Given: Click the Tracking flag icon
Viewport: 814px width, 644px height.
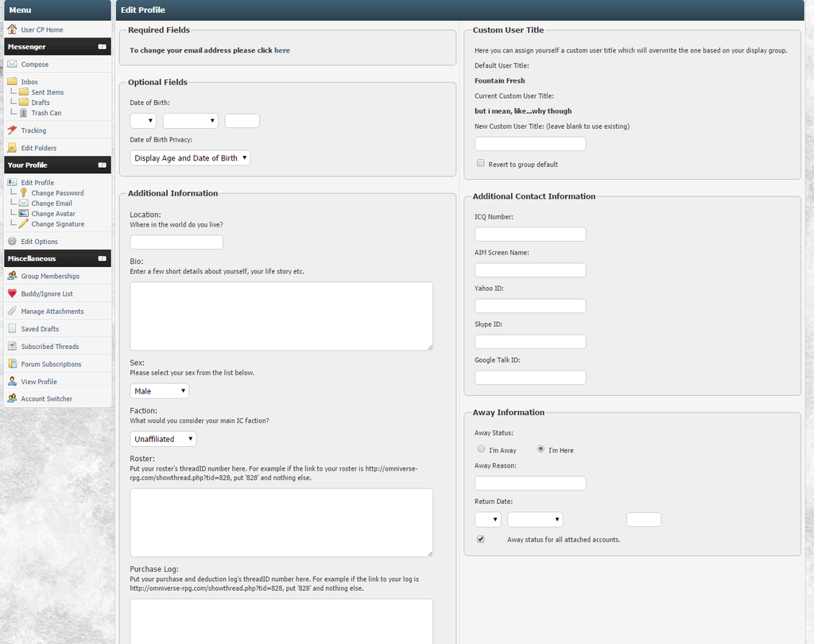Looking at the screenshot, I should click(x=12, y=130).
